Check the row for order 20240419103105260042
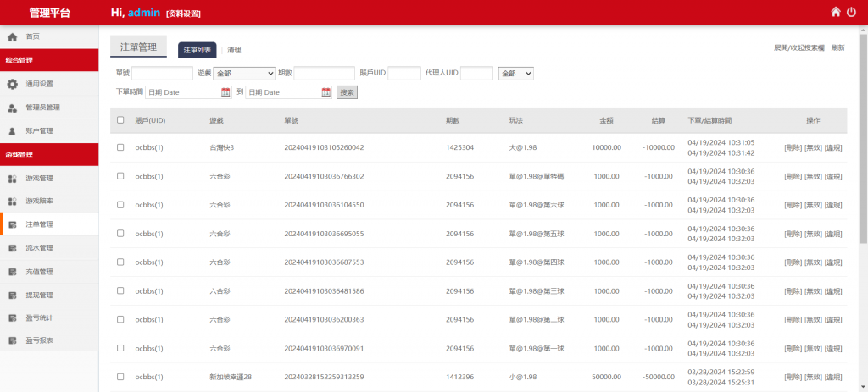This screenshot has width=868, height=392. point(120,147)
